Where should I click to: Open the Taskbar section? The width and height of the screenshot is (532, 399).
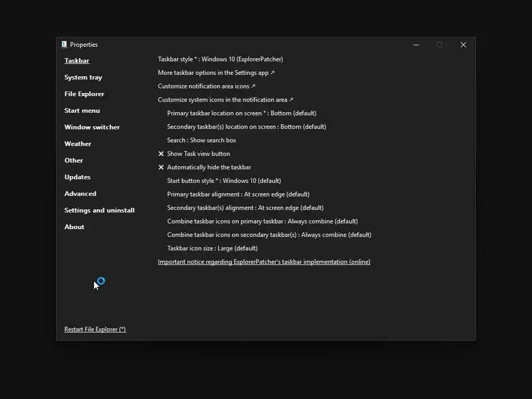[x=77, y=61]
